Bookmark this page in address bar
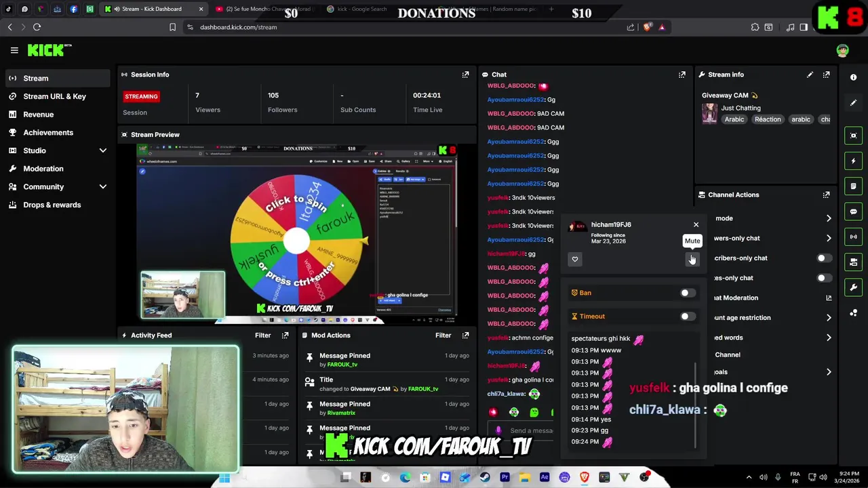The image size is (868, 488). point(172,27)
